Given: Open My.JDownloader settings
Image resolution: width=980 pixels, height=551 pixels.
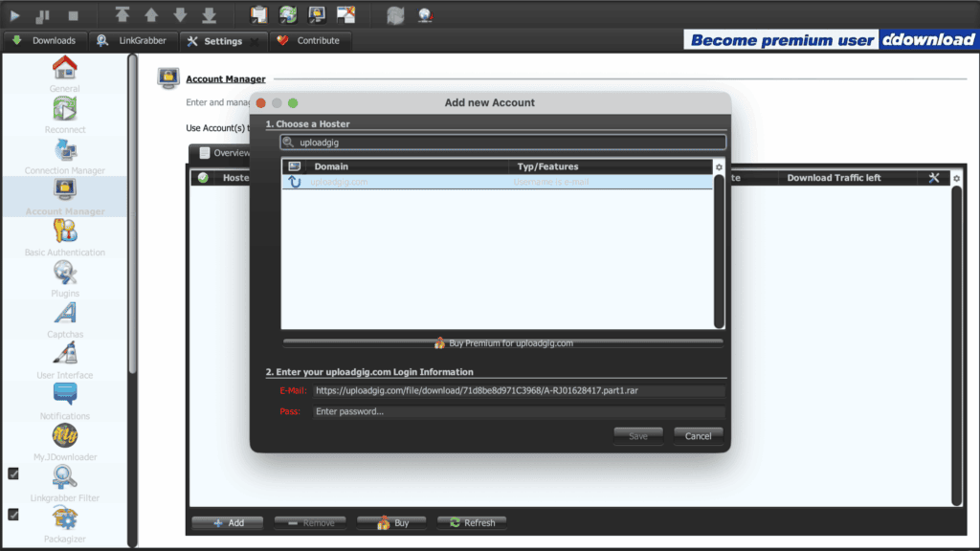Looking at the screenshot, I should [64, 442].
